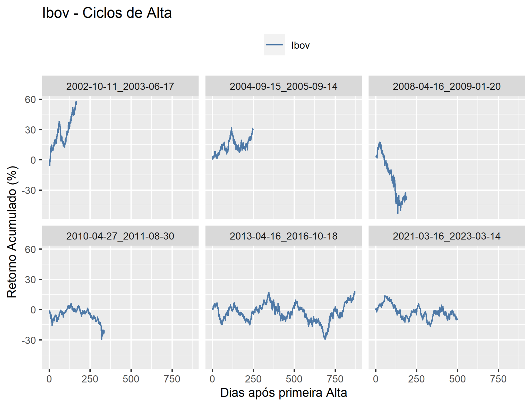Click the -30 tick label on bottom row y-axis
The width and height of the screenshot is (532, 406).
tap(29, 340)
